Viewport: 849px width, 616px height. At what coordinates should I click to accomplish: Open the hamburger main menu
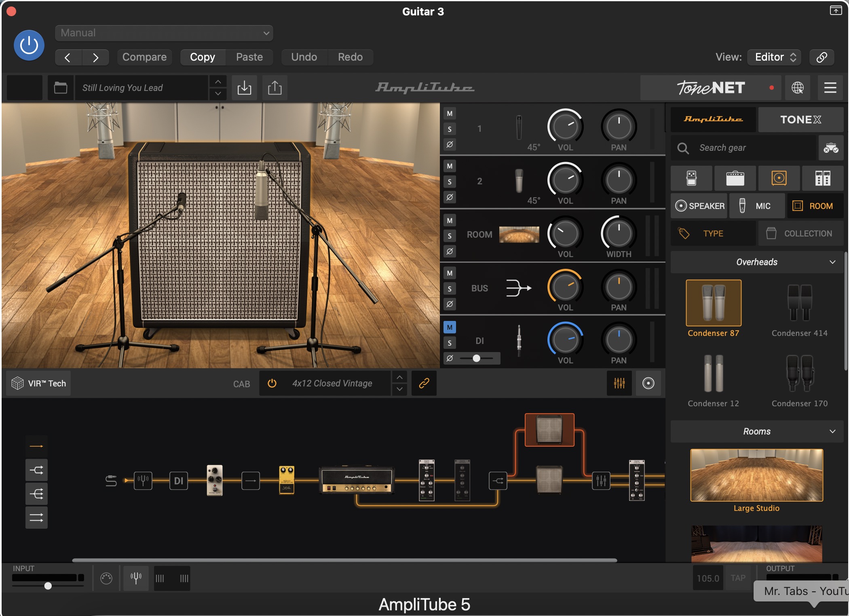point(830,88)
